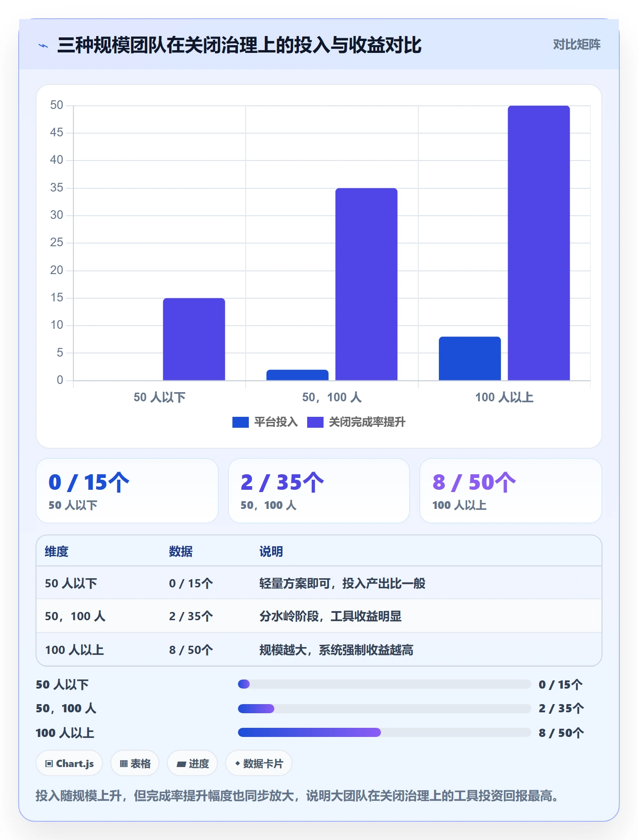Click the 2 / 35个 data card
Image resolution: width=638 pixels, height=840 pixels.
click(319, 491)
